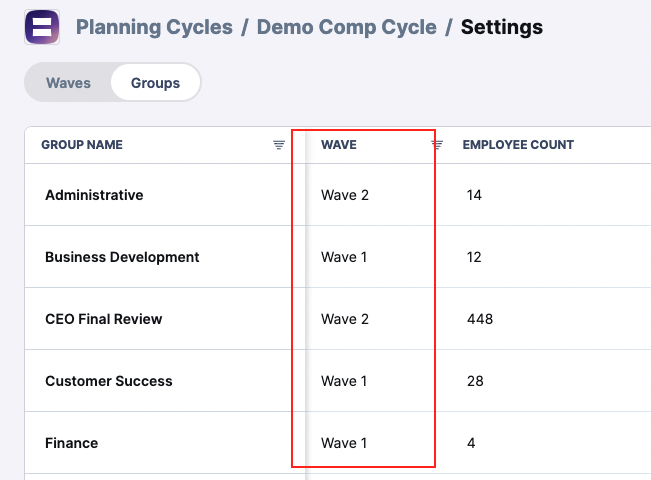Open the Wave column filter icon
The height and width of the screenshot is (480, 651).
(437, 145)
